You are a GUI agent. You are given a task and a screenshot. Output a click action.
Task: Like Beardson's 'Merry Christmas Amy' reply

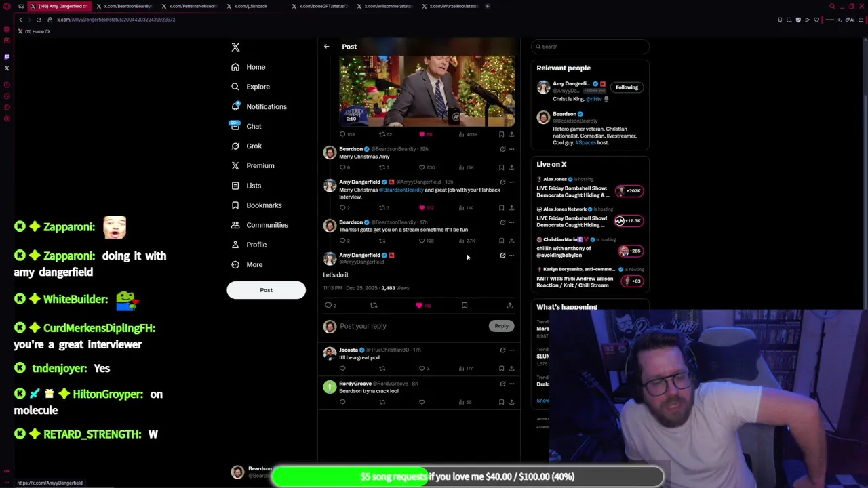click(422, 167)
